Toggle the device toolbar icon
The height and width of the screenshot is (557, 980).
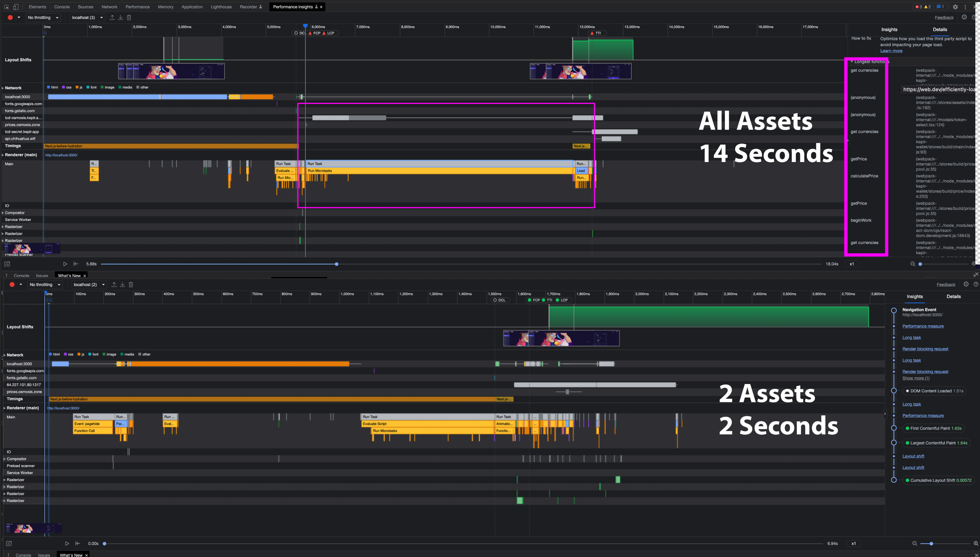click(16, 7)
